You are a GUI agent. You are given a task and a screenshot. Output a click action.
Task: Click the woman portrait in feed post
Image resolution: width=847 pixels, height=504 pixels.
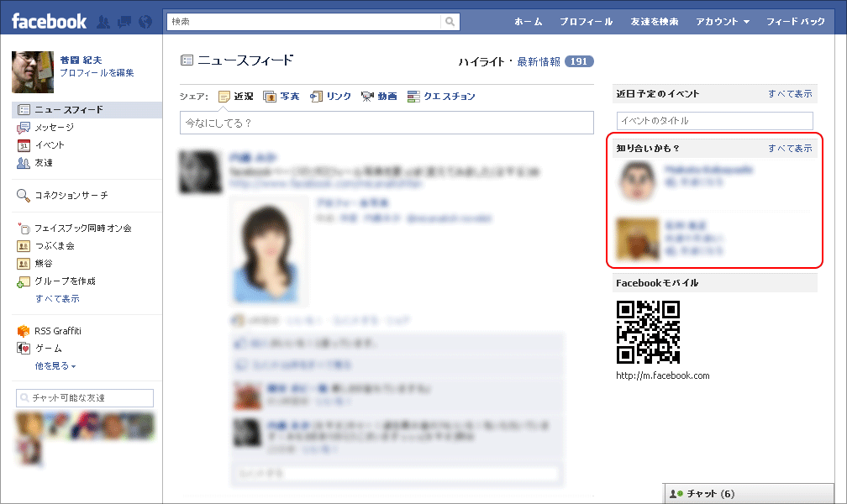click(267, 250)
